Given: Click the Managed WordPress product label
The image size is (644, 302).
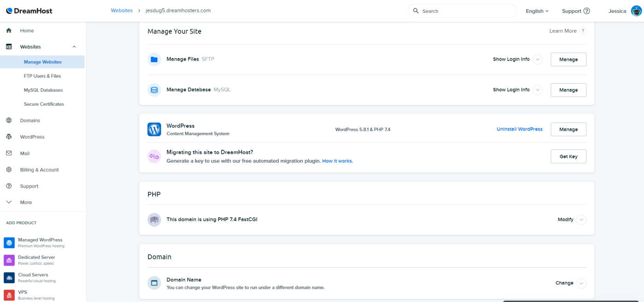Looking at the screenshot, I should (40, 240).
